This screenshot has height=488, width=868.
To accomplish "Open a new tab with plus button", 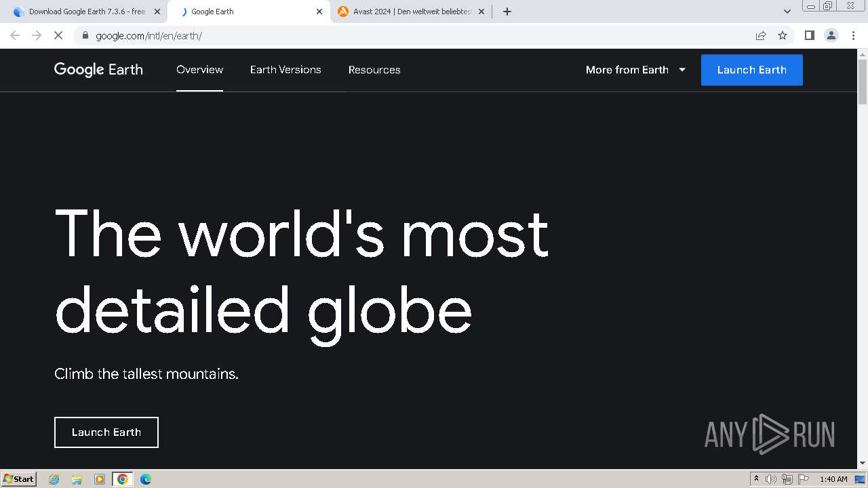I will (x=507, y=12).
